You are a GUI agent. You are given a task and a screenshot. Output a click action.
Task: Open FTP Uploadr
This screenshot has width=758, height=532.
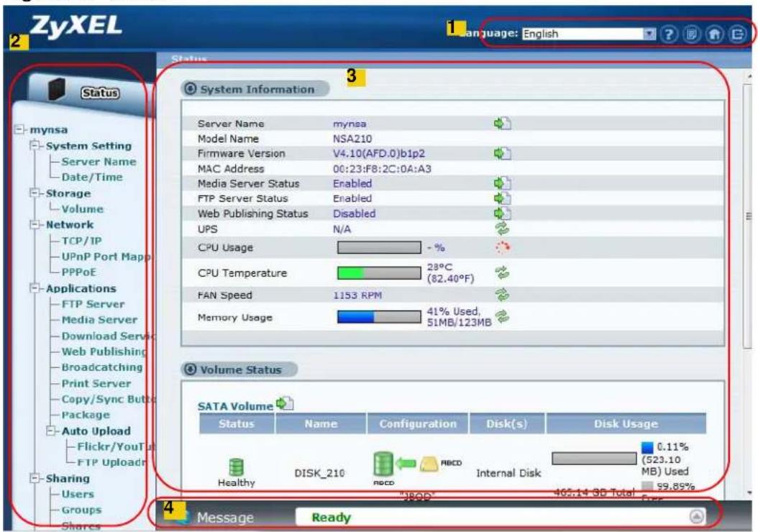click(x=111, y=462)
